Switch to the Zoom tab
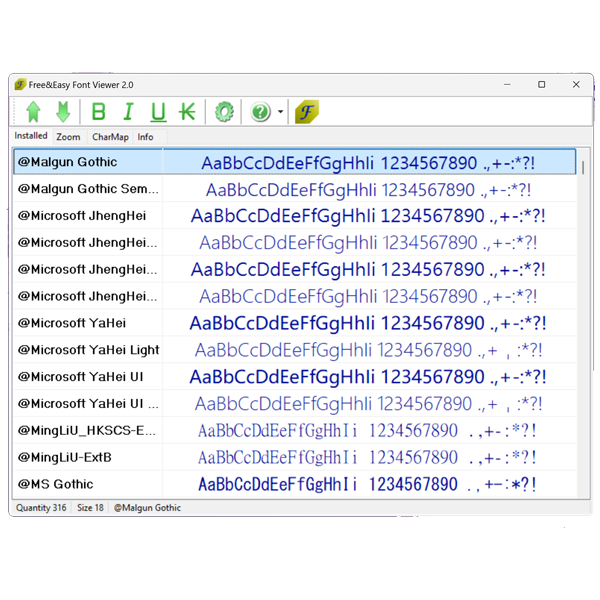This screenshot has width=600, height=600. (68, 137)
